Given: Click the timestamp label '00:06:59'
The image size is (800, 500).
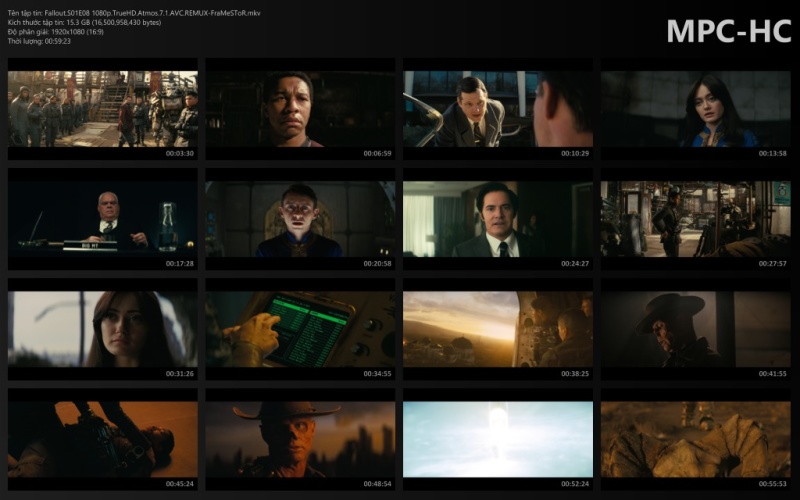Looking at the screenshot, I should [378, 154].
